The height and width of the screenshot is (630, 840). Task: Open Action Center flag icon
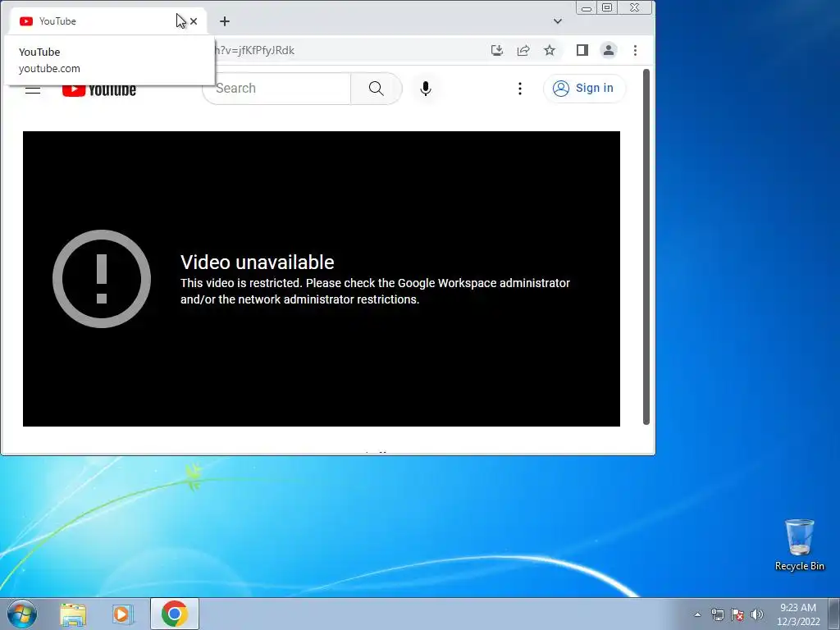(737, 614)
